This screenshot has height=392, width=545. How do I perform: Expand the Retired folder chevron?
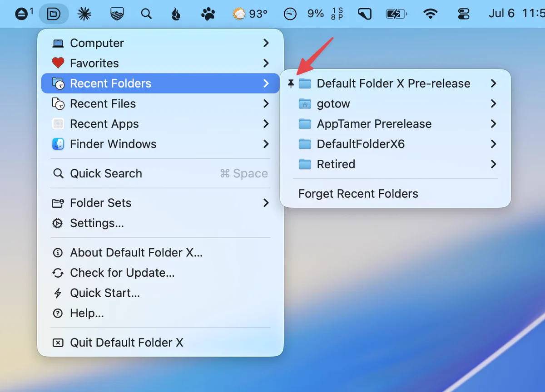coord(494,164)
